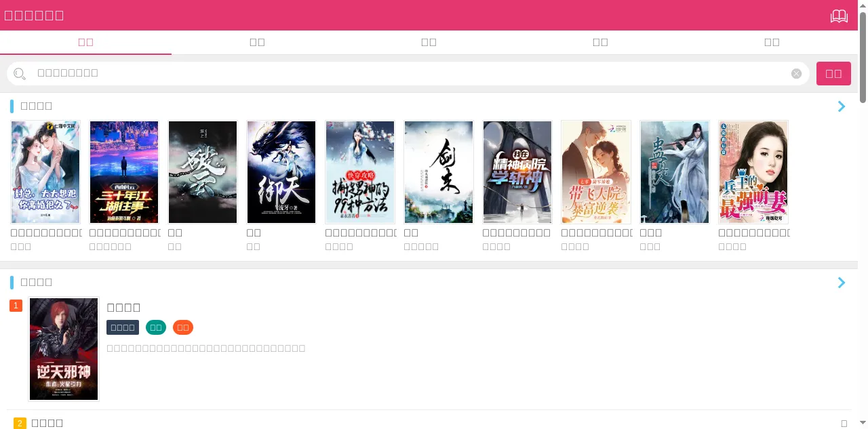This screenshot has height=429, width=868.
Task: Open the 破云 book cover
Action: pyautogui.click(x=203, y=172)
